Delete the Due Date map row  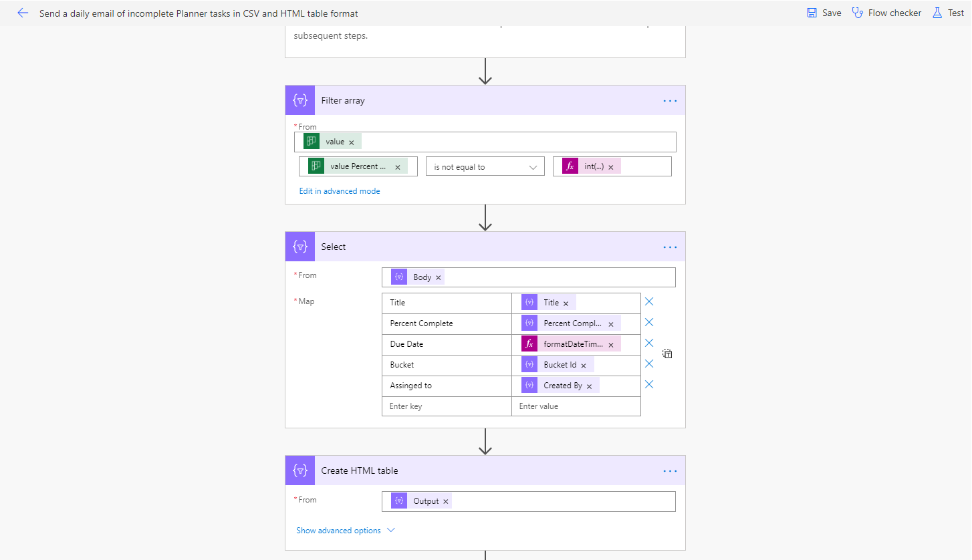[x=648, y=343]
